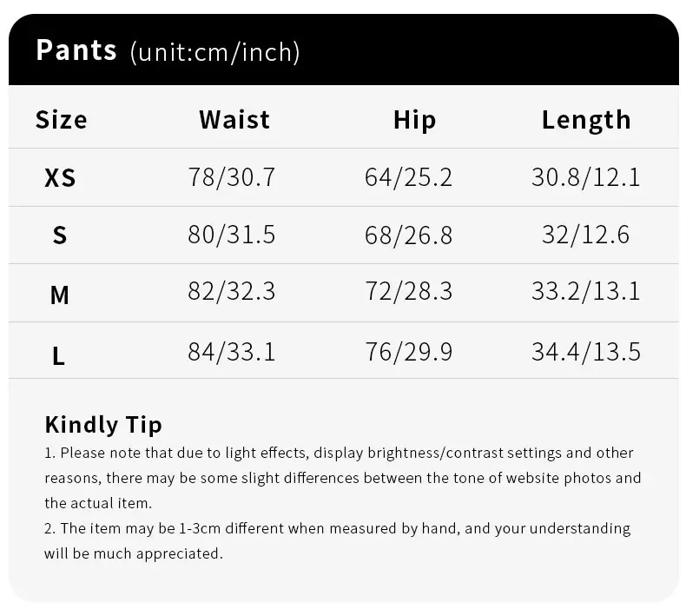Select the Hip column header
Image resolution: width=686 pixels, height=616 pixels.
click(x=414, y=120)
